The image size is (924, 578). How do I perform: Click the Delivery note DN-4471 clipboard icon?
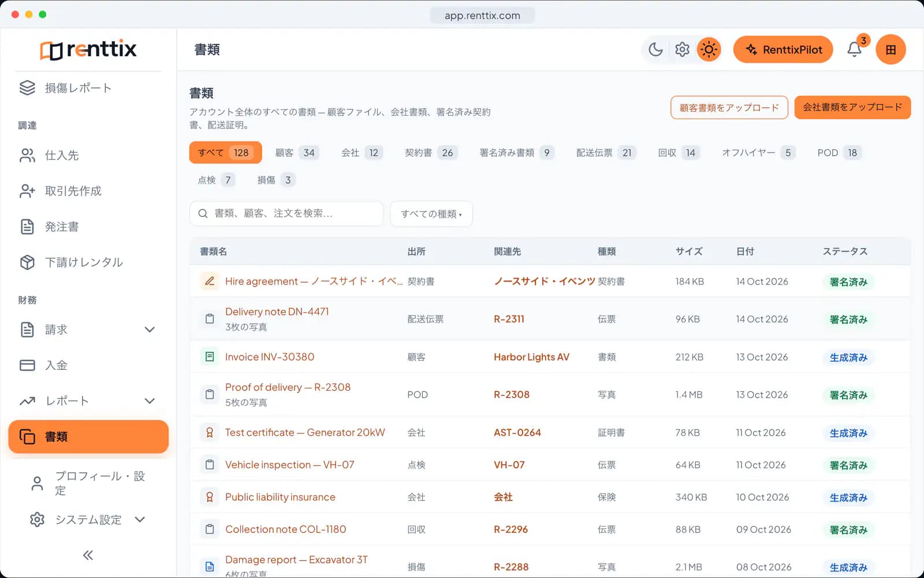210,319
